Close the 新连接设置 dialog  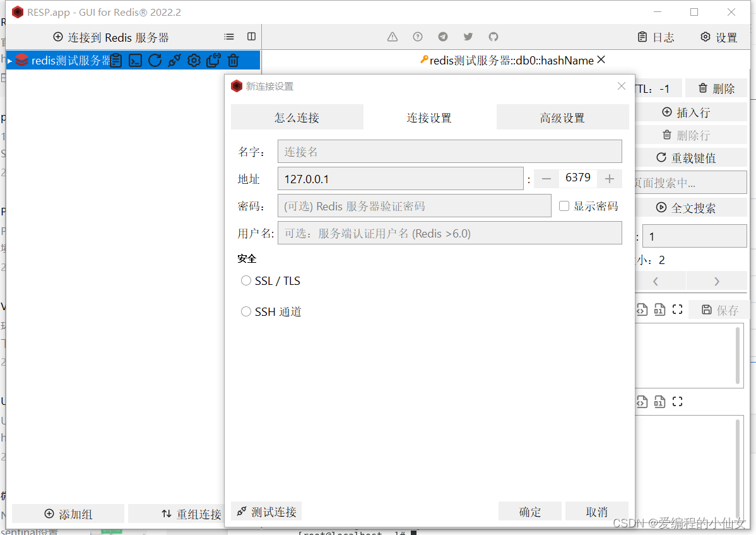click(622, 86)
